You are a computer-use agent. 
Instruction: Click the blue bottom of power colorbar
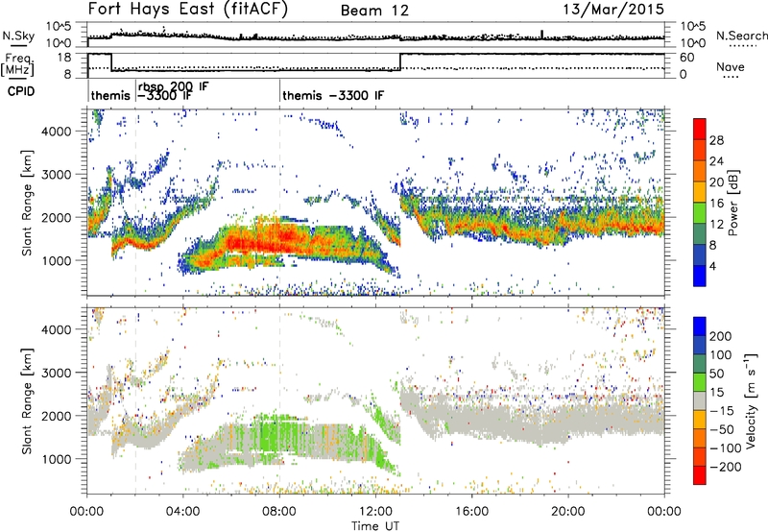pyautogui.click(x=700, y=276)
